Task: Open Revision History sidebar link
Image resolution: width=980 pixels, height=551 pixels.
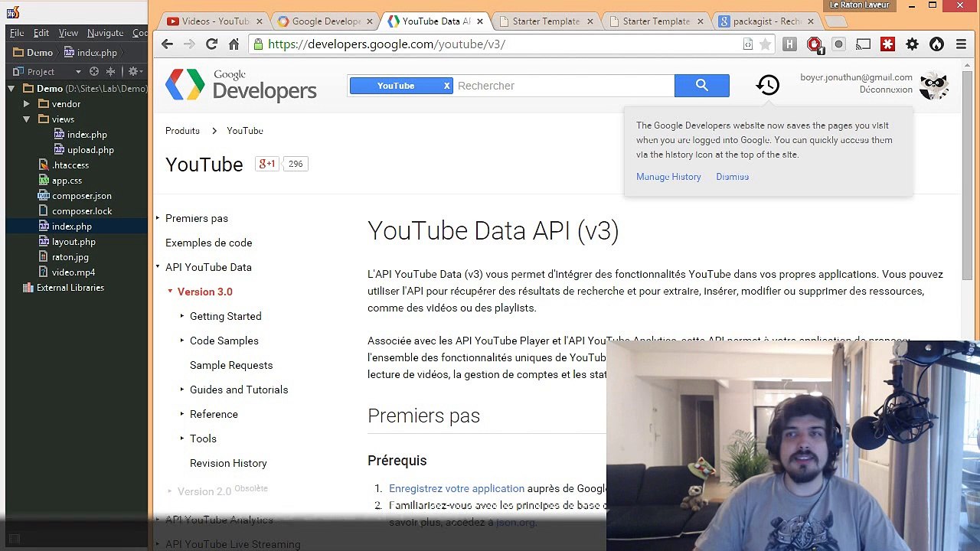Action: point(228,463)
